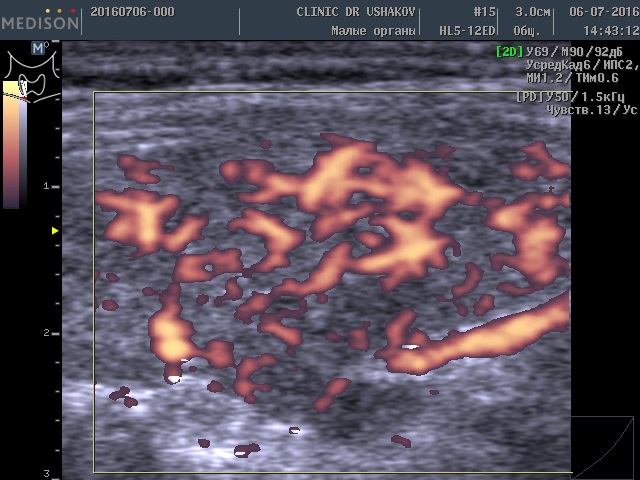Click the patient ID 20160706-000
The image size is (640, 480).
[x=131, y=12]
